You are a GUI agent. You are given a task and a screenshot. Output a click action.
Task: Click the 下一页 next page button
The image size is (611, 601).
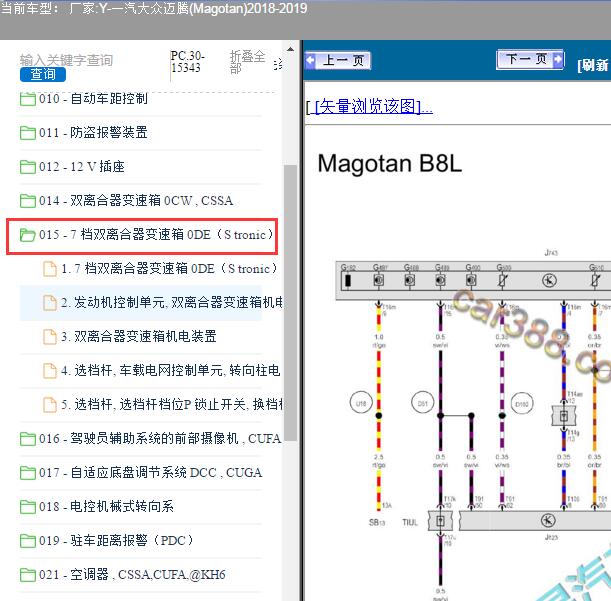(530, 59)
